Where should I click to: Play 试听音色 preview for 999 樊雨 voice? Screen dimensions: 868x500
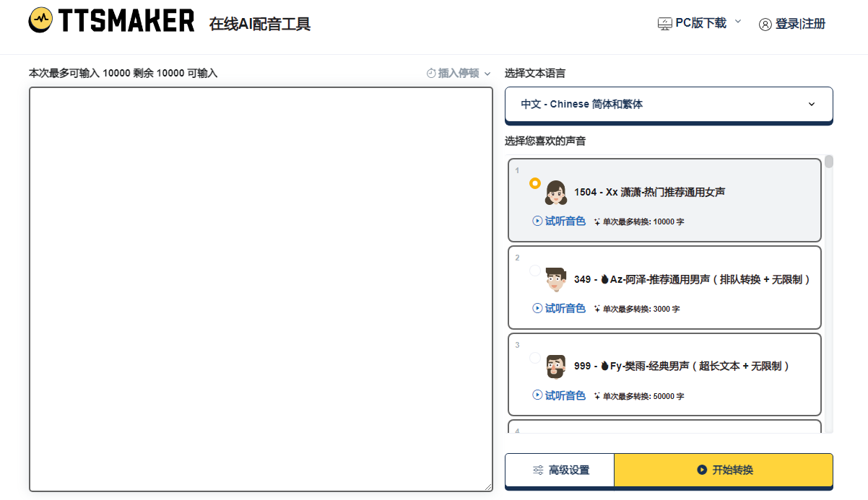click(x=560, y=395)
